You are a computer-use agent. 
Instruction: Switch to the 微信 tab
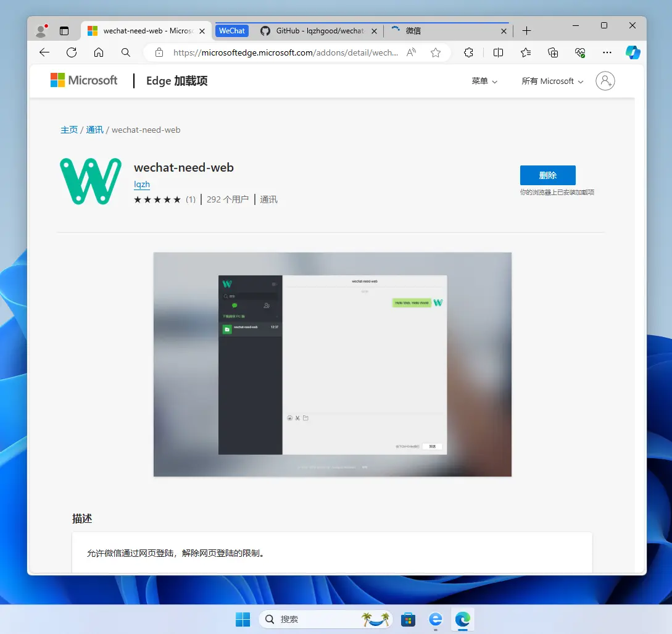(448, 31)
